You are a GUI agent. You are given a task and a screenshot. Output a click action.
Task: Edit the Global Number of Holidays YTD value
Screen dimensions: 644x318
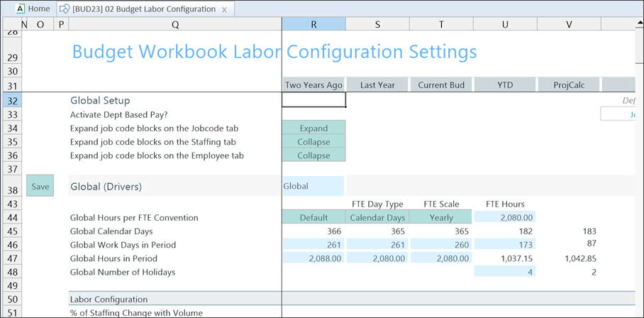click(x=505, y=272)
